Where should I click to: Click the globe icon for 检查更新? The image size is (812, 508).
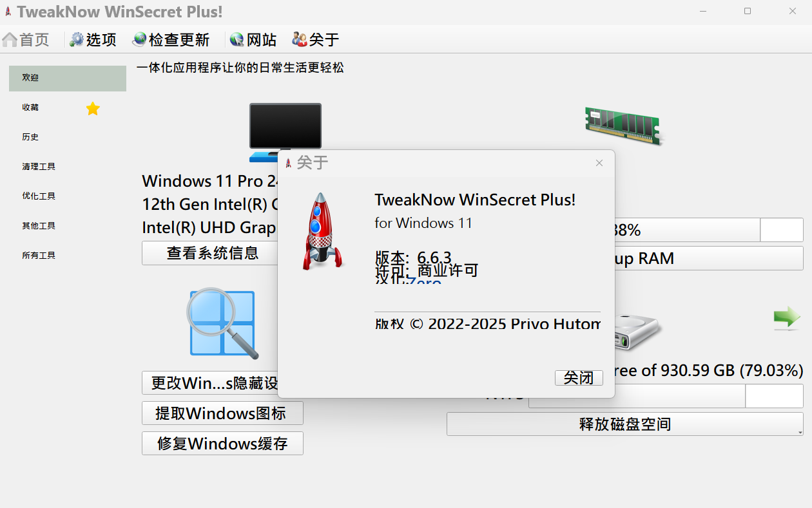coord(139,40)
